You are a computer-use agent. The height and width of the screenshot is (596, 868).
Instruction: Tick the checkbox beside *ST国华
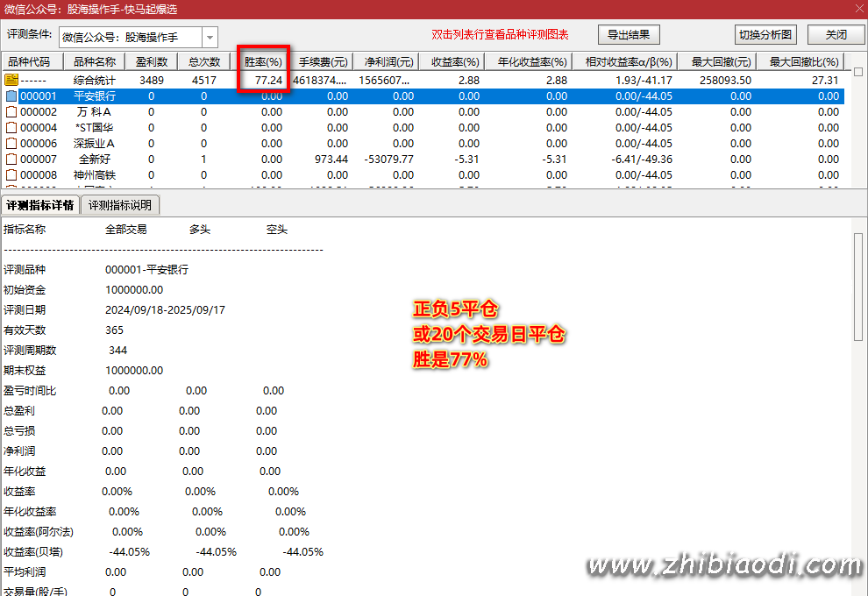[11, 127]
